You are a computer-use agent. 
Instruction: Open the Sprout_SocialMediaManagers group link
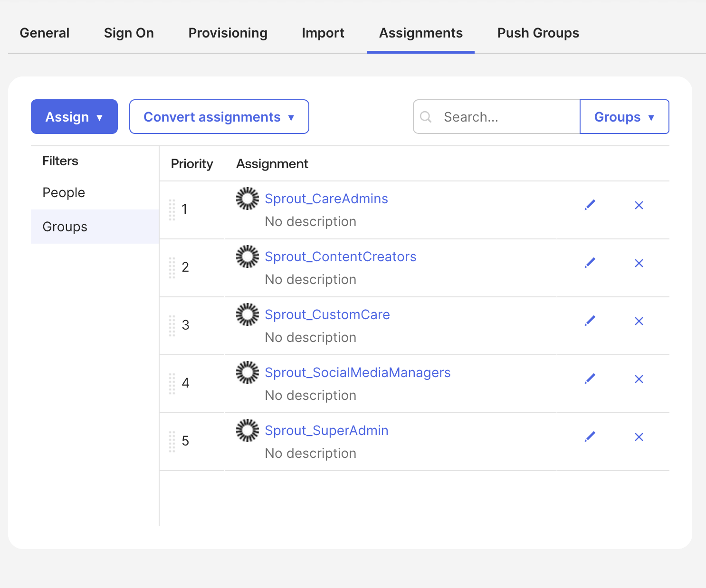click(x=358, y=372)
